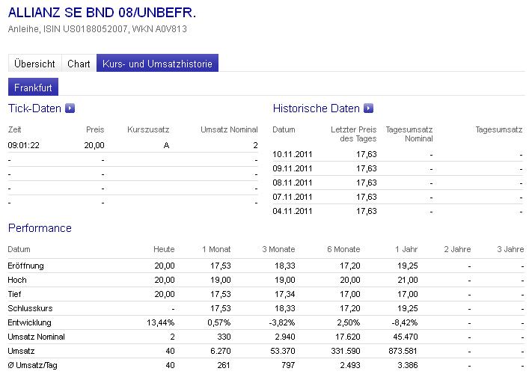The image size is (532, 392).
Task: Click the arrow icon beside Historische Daten
Action: [368, 108]
